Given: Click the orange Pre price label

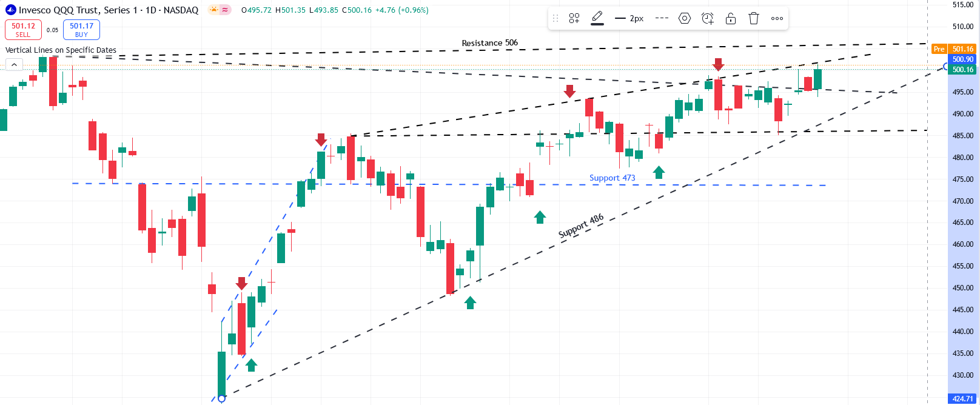Looking at the screenshot, I should tap(939, 49).
